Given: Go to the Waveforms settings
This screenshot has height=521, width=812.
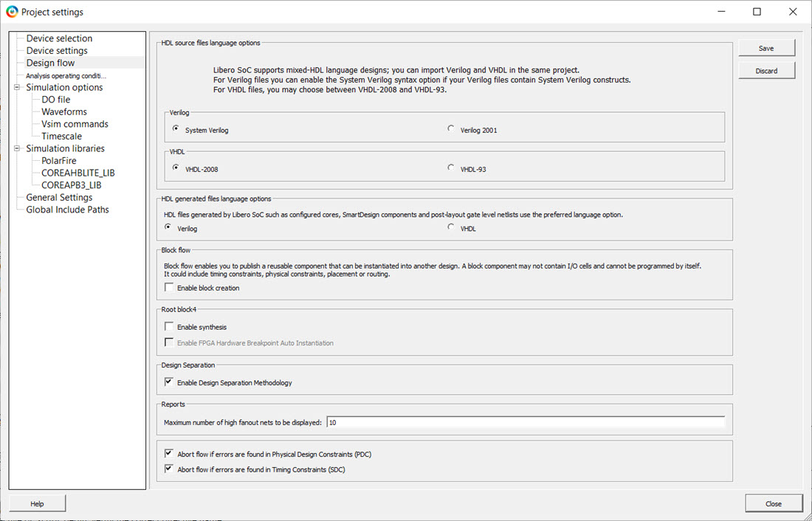Looking at the screenshot, I should [x=64, y=111].
